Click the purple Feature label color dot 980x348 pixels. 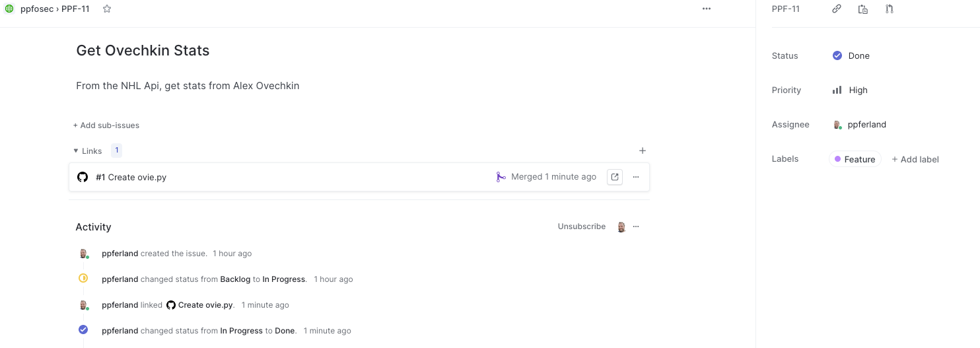pyautogui.click(x=838, y=159)
